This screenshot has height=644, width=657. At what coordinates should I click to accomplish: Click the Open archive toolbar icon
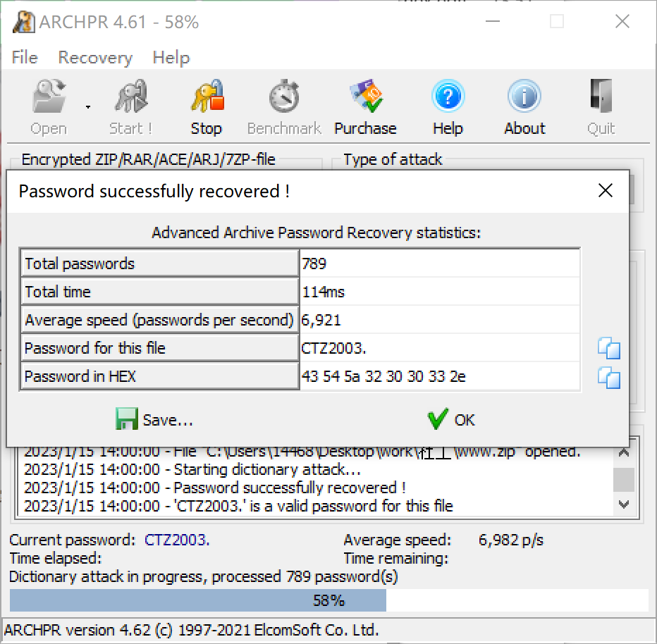[x=49, y=97]
